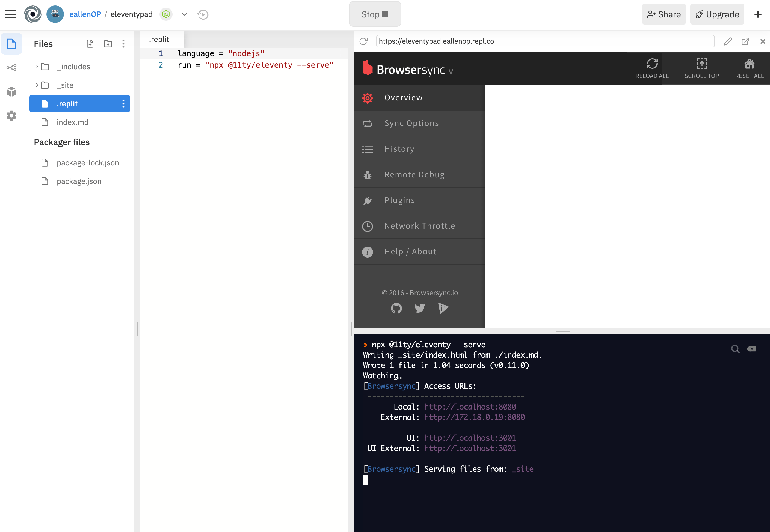This screenshot has height=532, width=770.
Task: Open the version control sidebar icon
Action: (x=11, y=68)
